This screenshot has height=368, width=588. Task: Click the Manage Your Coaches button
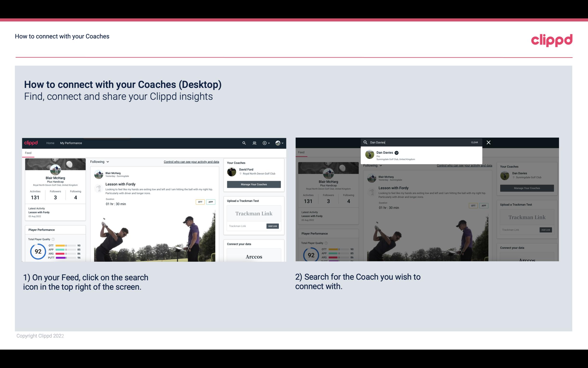click(x=254, y=184)
